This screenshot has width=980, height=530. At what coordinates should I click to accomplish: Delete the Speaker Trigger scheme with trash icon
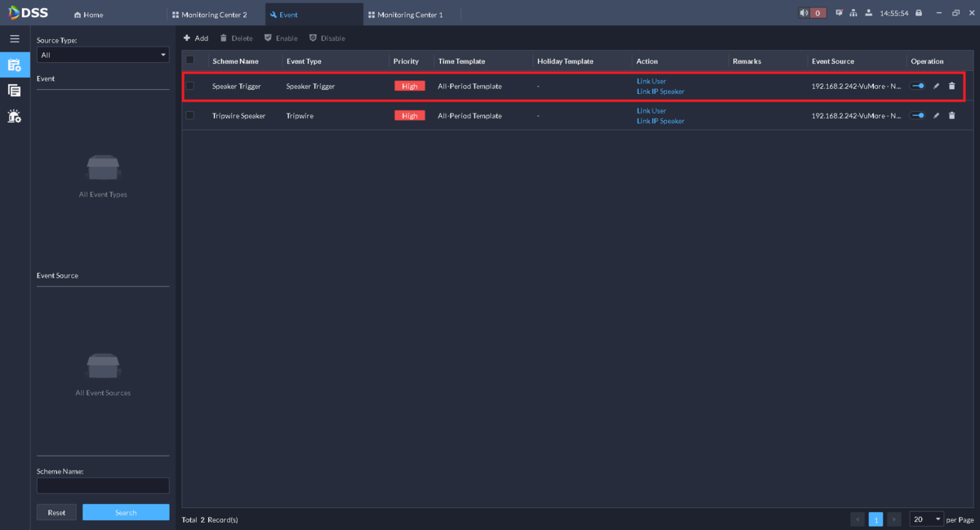click(x=951, y=86)
